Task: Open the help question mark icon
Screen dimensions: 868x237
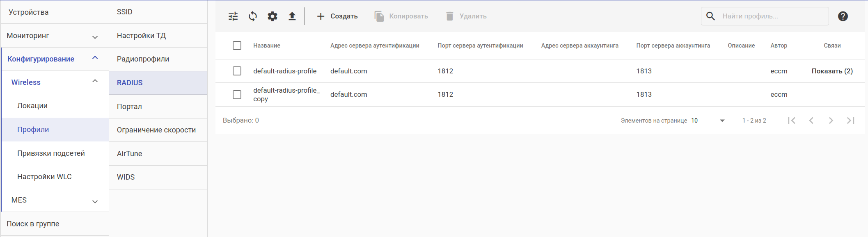Action: click(x=843, y=16)
